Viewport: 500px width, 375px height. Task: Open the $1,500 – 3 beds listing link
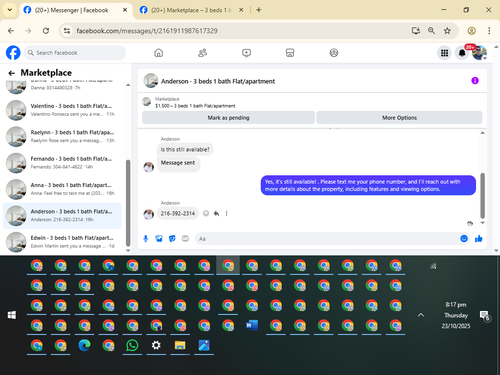(x=195, y=106)
